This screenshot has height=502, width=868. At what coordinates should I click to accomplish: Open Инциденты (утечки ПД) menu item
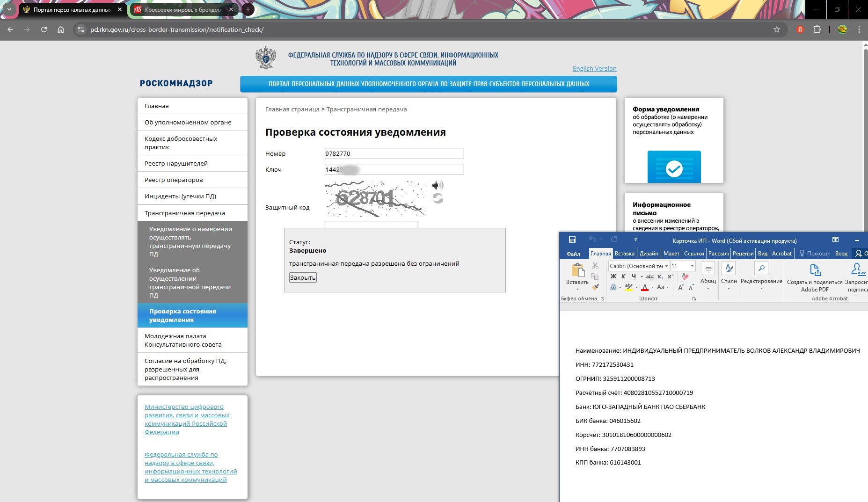point(192,196)
